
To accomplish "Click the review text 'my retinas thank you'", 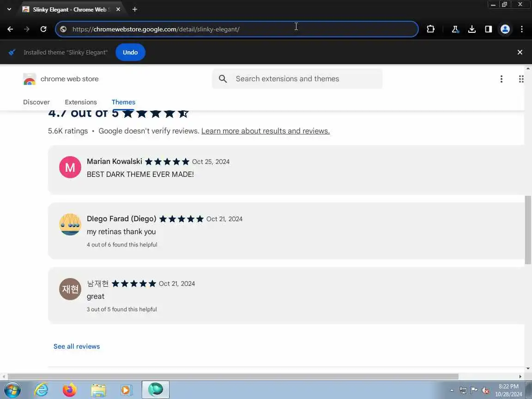I will [121, 232].
